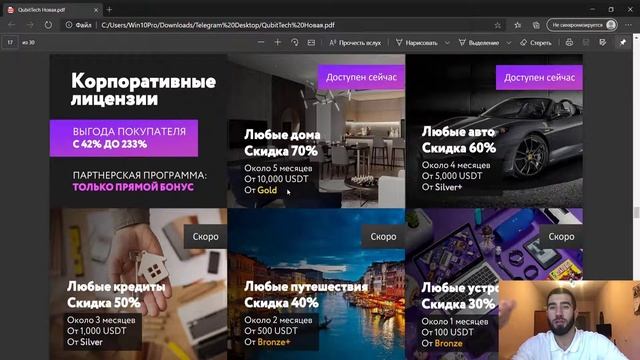Click the От Gold line
640x360 pixels.
coord(260,190)
